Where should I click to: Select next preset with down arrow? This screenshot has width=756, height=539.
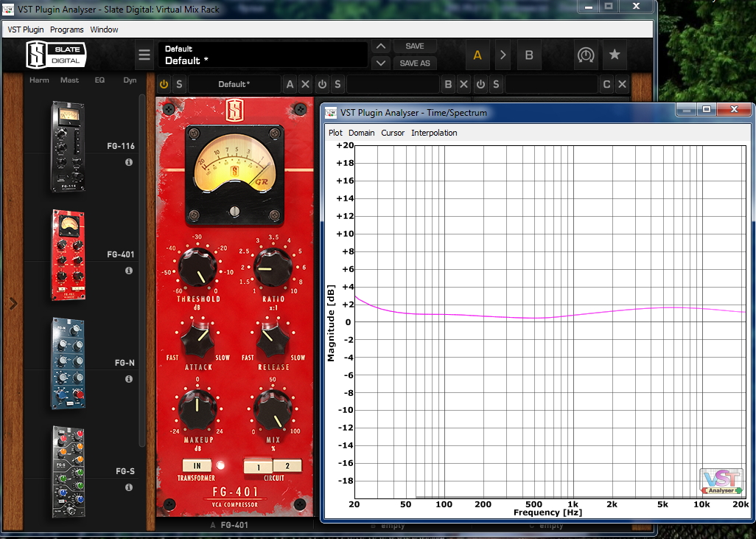point(380,63)
